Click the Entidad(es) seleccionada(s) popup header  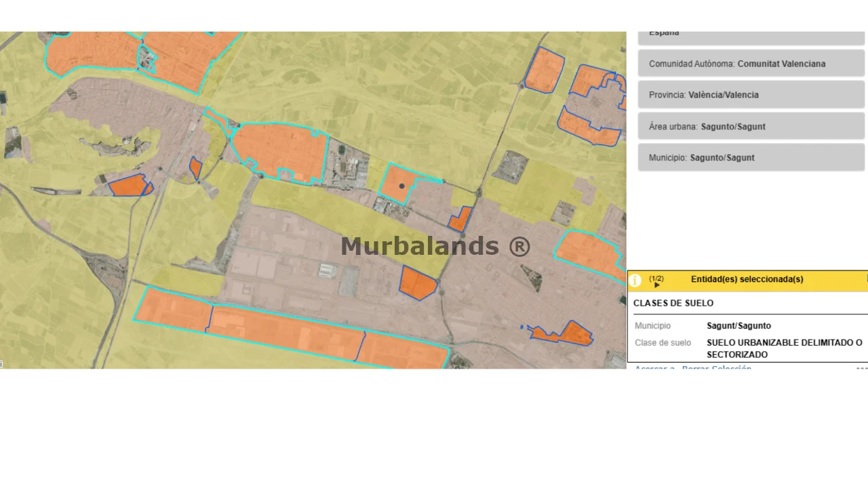coord(747,281)
